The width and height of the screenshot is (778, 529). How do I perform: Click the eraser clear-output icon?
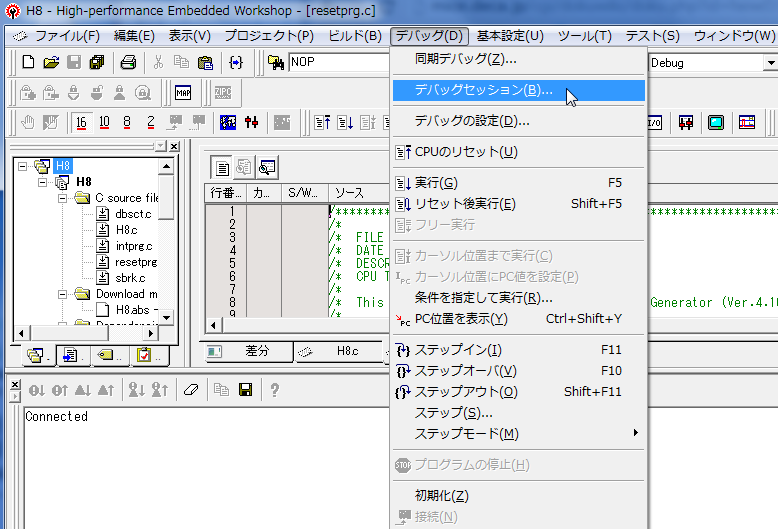[x=191, y=390]
